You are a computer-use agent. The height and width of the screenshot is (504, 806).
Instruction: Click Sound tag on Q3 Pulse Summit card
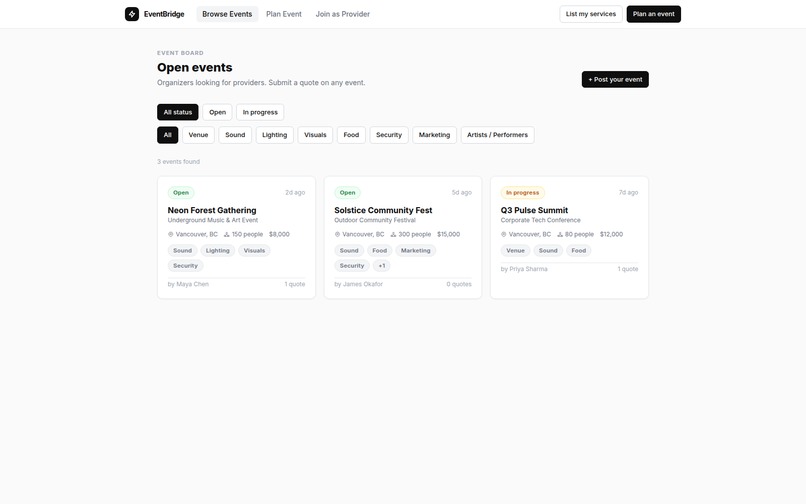(x=548, y=250)
